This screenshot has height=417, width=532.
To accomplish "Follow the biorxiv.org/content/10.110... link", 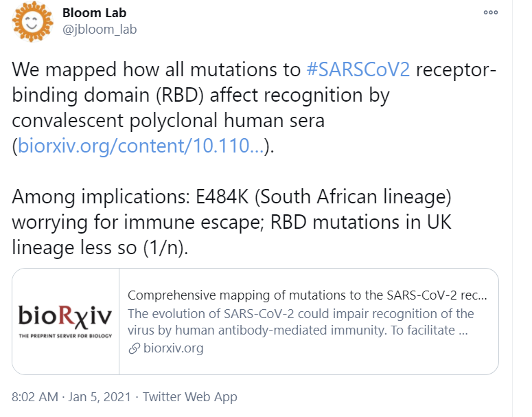I will [x=141, y=146].
